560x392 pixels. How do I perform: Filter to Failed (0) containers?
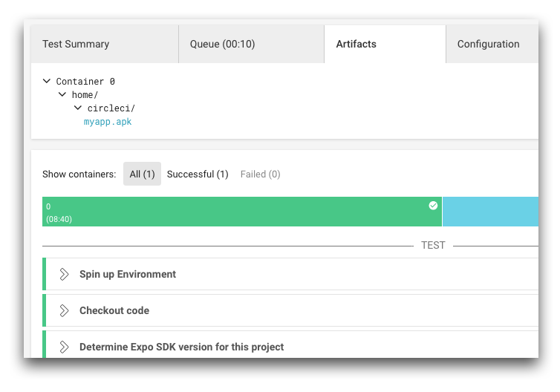point(261,174)
